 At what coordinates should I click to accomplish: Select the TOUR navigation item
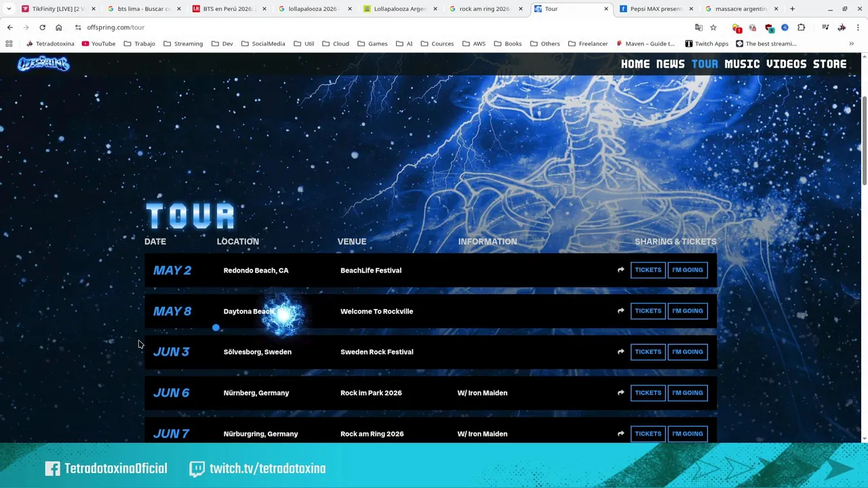point(705,64)
